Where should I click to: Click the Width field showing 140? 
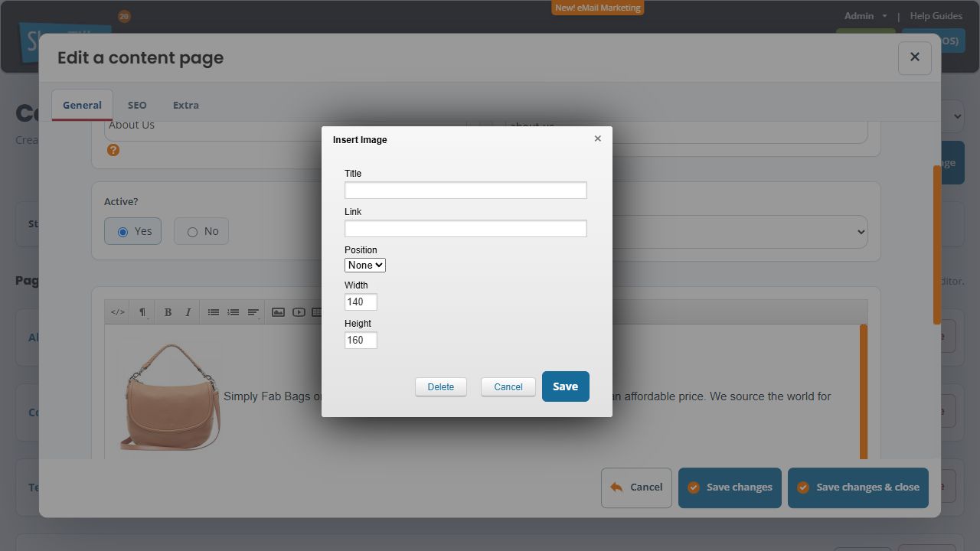tap(361, 302)
